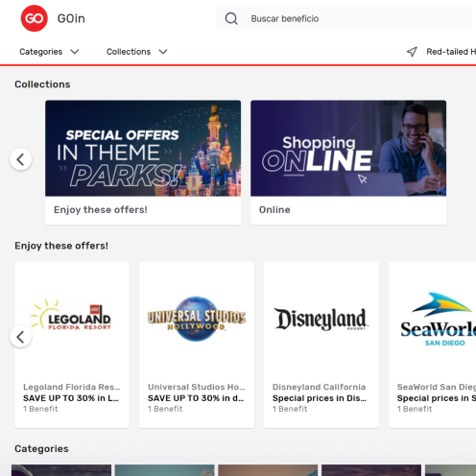476x476 pixels.
Task: Click the previous arrow in Collections carousel
Action: pyautogui.click(x=21, y=159)
